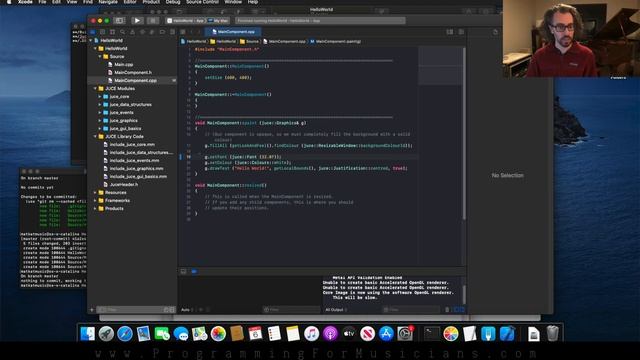640x360 pixels.
Task: Open Xcode icon in the Dock
Action: point(507,333)
